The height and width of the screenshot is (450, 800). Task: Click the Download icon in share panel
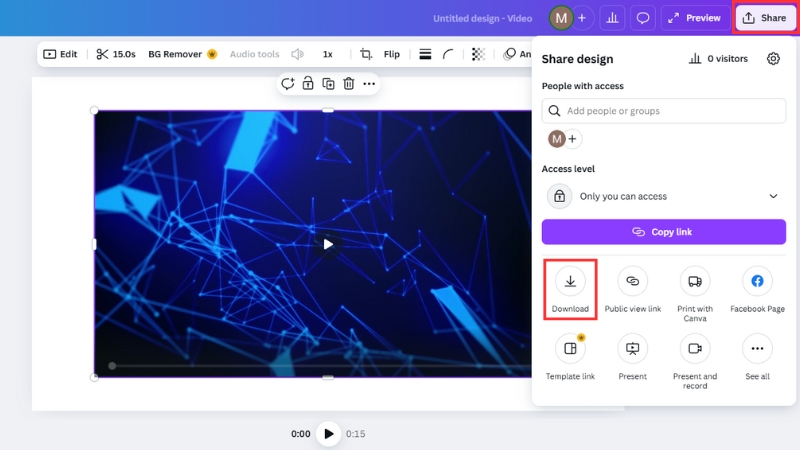(x=570, y=282)
